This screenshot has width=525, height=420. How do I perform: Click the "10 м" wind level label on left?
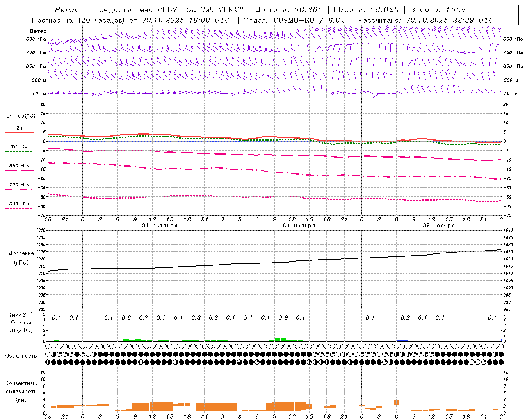pyautogui.click(x=39, y=94)
